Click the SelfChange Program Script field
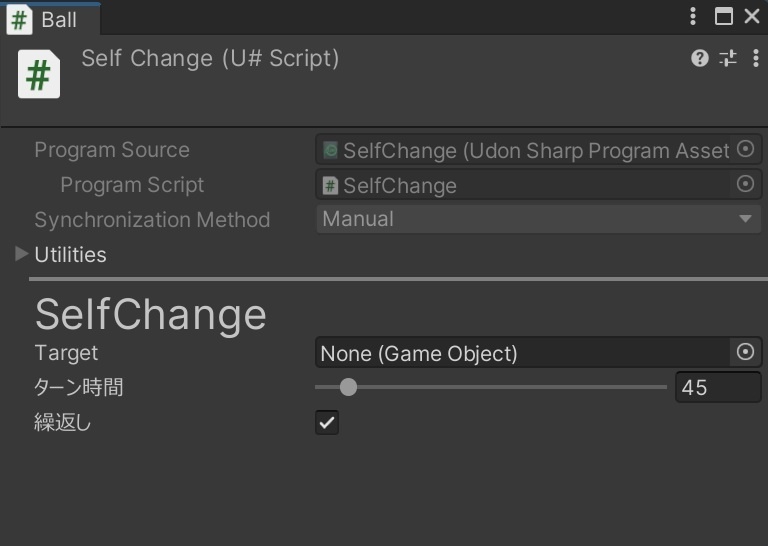 pyautogui.click(x=525, y=185)
